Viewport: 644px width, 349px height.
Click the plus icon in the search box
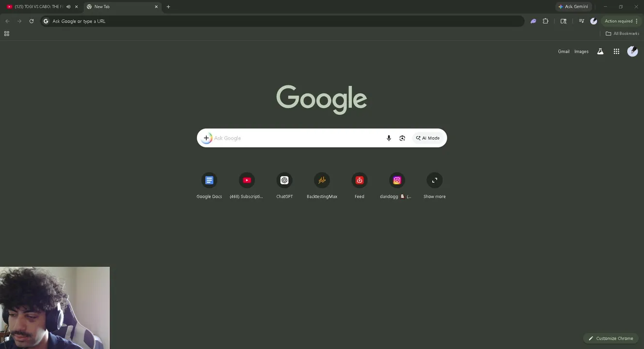coord(206,138)
